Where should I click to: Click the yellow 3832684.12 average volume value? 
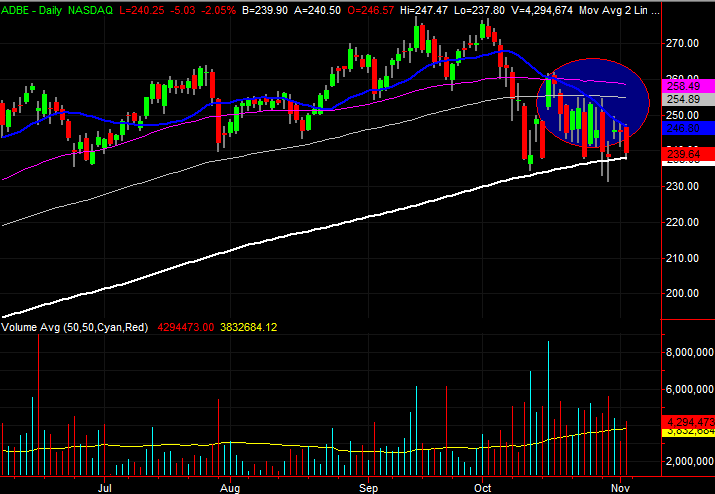point(249,328)
